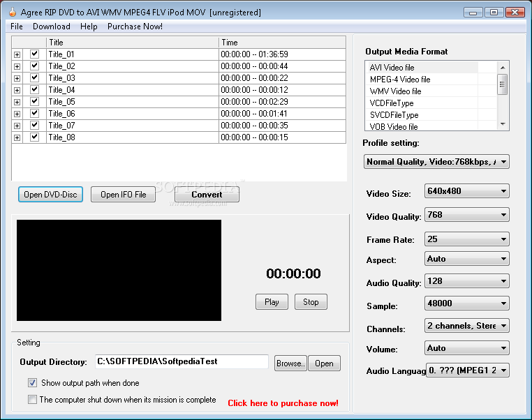The image size is (532, 420).
Task: Select MPEG-4 Video file format
Action: 423,80
